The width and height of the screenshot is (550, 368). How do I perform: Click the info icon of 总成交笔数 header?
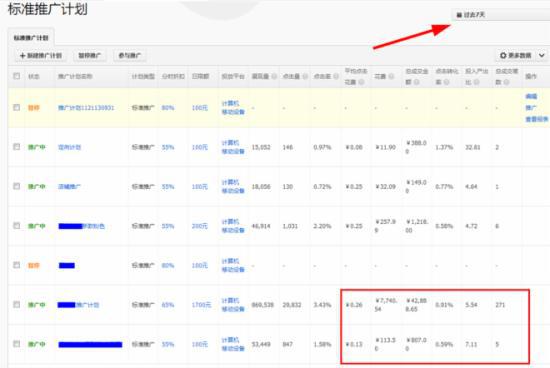(x=506, y=82)
